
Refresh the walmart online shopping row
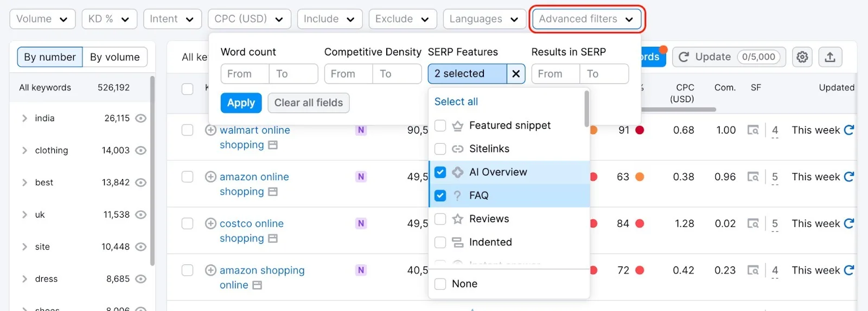pos(849,130)
